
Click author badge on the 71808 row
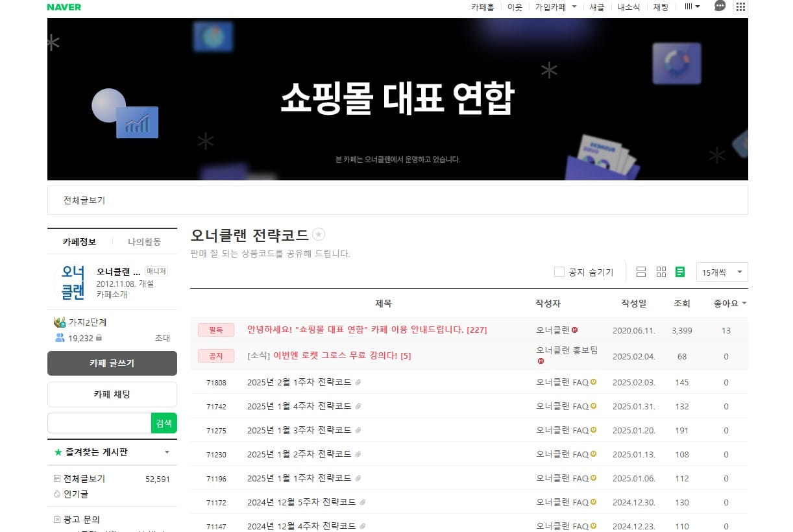click(x=593, y=383)
